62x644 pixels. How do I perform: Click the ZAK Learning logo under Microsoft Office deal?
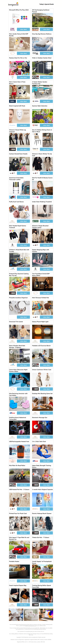pos(12,29)
